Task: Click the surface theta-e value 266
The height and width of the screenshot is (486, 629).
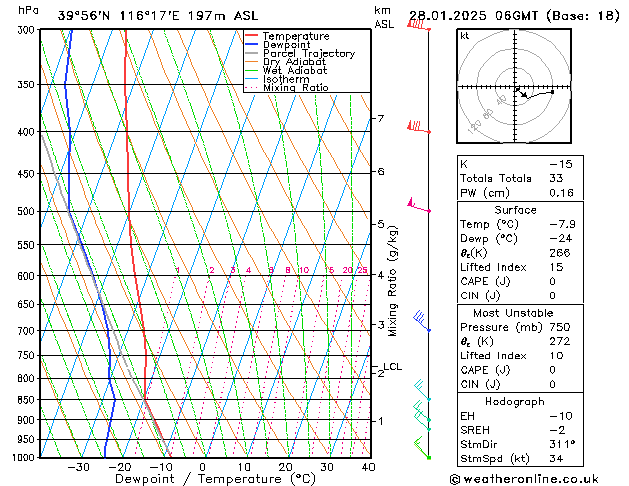Action: pyautogui.click(x=560, y=253)
